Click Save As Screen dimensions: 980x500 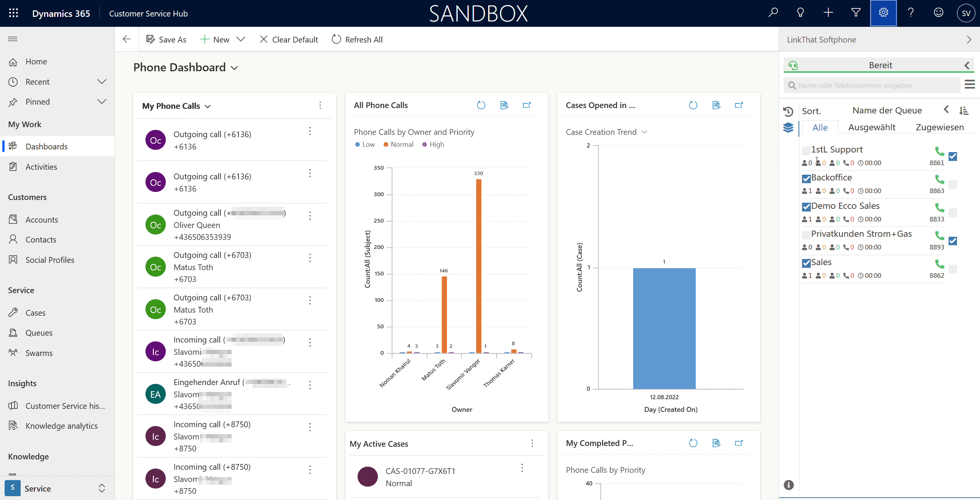tap(166, 39)
